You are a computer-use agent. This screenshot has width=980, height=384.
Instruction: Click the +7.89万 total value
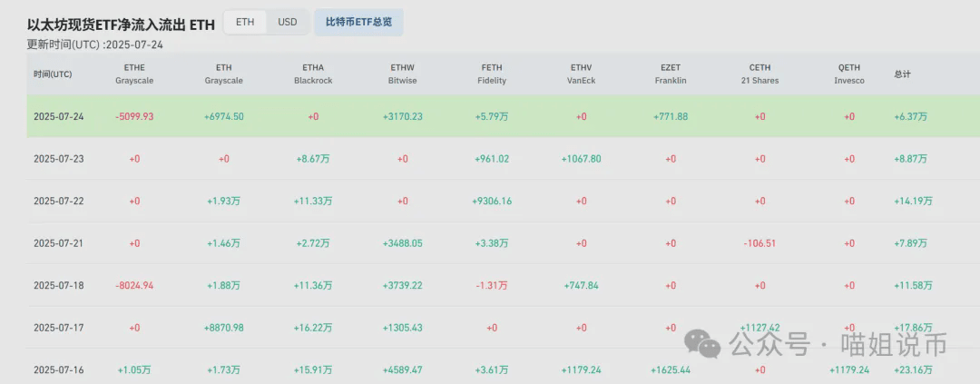pyautogui.click(x=911, y=243)
